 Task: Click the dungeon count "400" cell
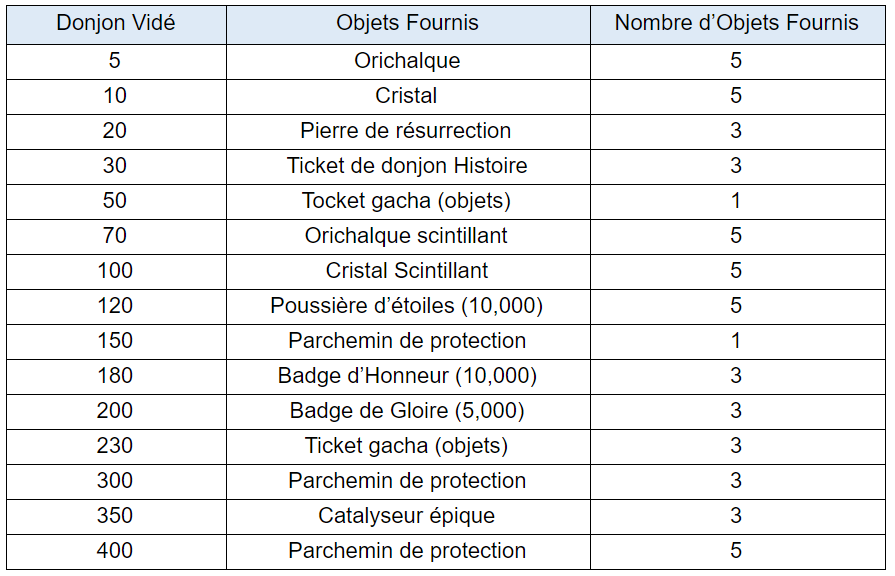point(116,551)
